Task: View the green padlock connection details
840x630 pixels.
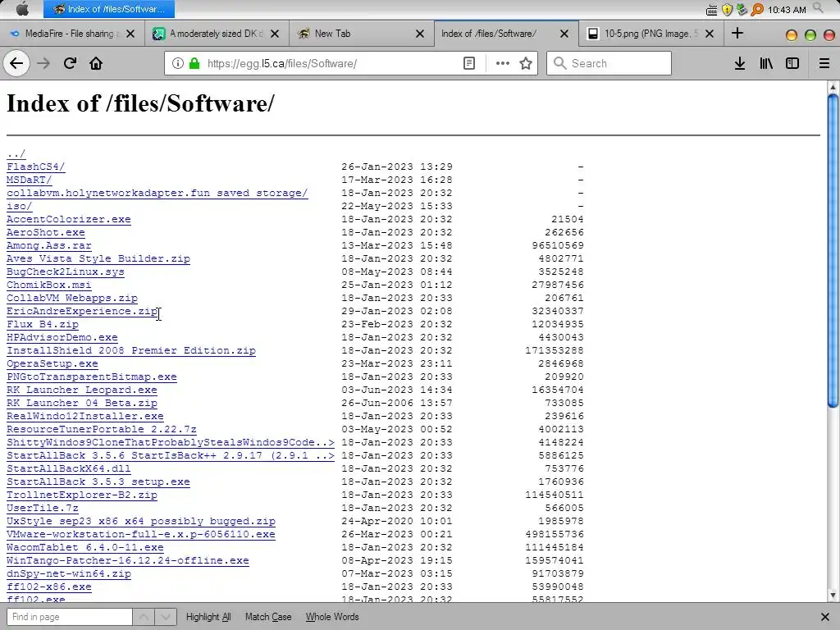Action: point(194,63)
